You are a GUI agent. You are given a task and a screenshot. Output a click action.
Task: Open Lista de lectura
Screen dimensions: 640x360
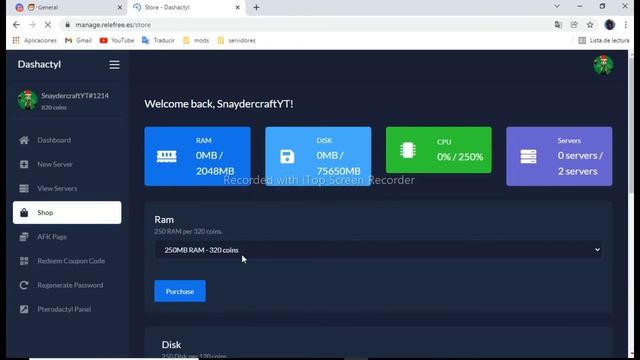[604, 40]
